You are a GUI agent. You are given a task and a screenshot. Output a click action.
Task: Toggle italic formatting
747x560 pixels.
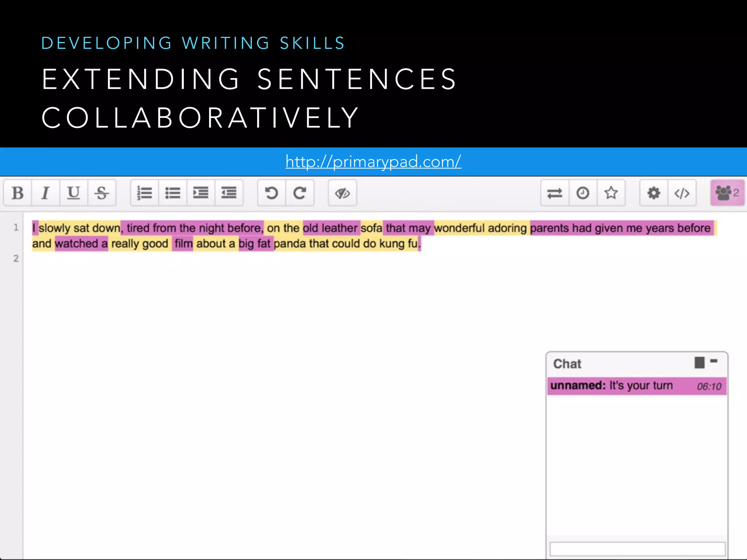click(x=46, y=193)
